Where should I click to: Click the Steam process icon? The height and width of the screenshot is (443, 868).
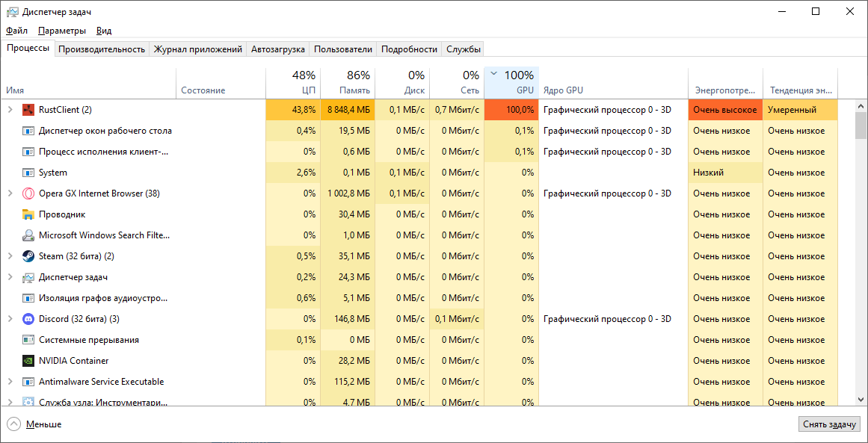click(x=28, y=256)
